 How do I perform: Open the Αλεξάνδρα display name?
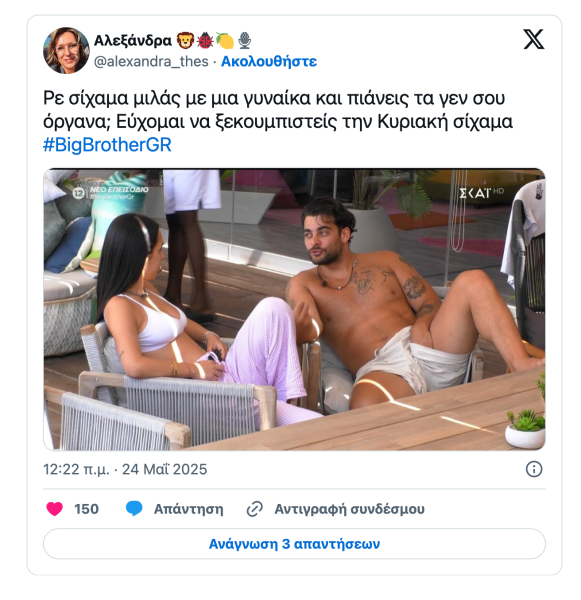(133, 41)
